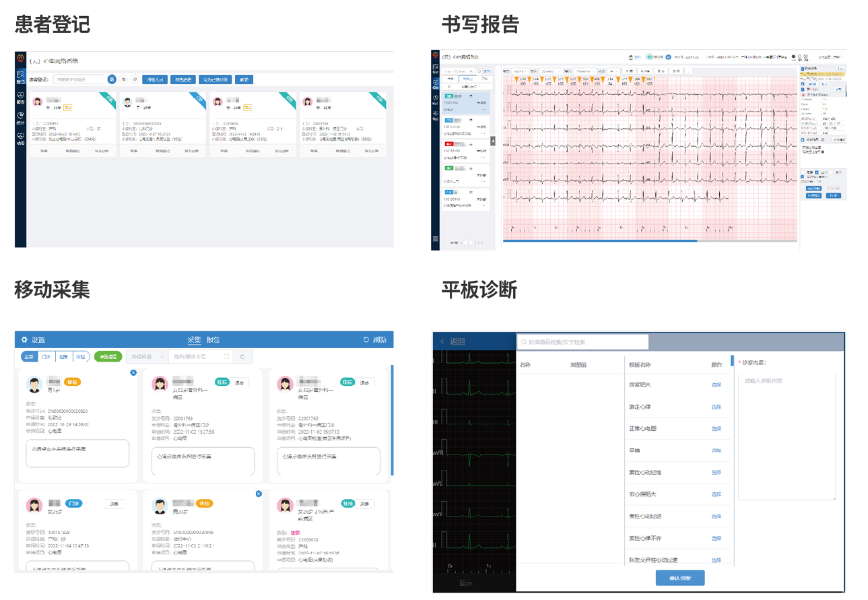Open the paper speed 25mm/s dropdown
Viewport: 868px width, 600px height.
pos(550,71)
